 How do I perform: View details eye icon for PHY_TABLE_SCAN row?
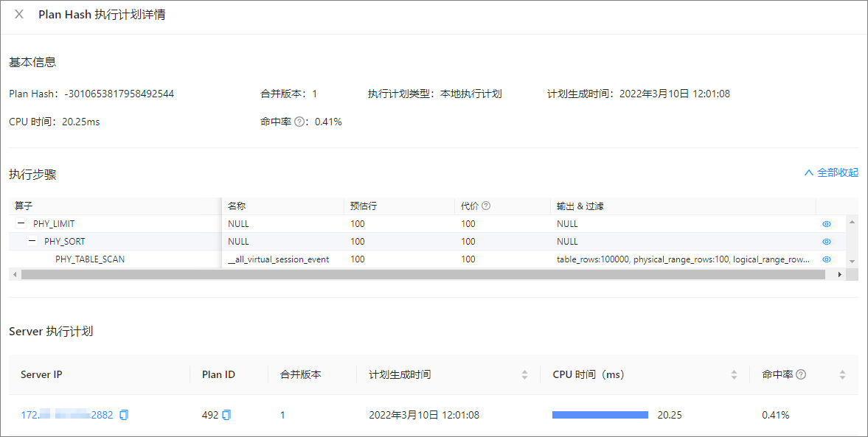coord(827,259)
